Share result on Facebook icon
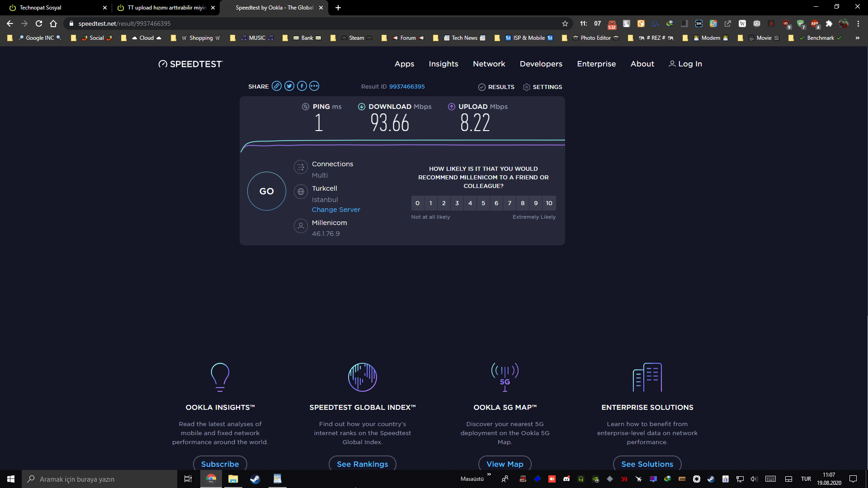 tap(302, 86)
